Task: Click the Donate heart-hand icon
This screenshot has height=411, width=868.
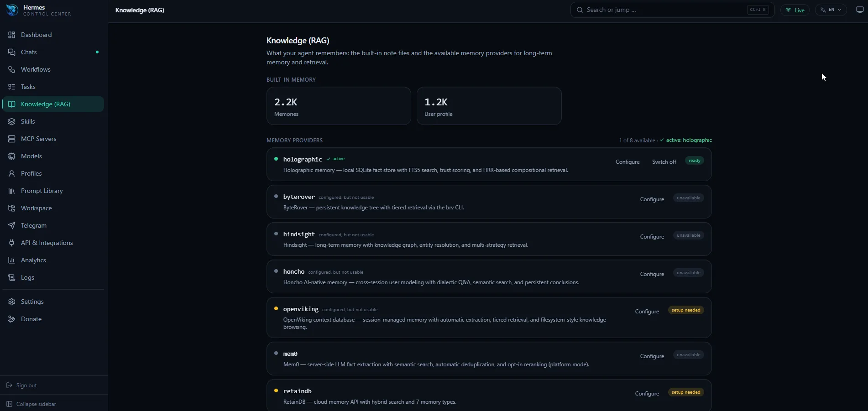Action: coord(11,319)
